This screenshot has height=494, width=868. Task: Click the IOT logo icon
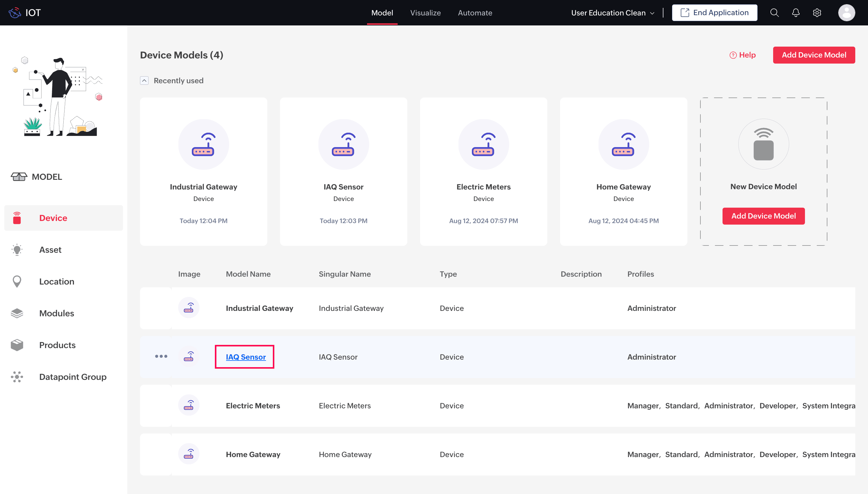[x=15, y=13]
